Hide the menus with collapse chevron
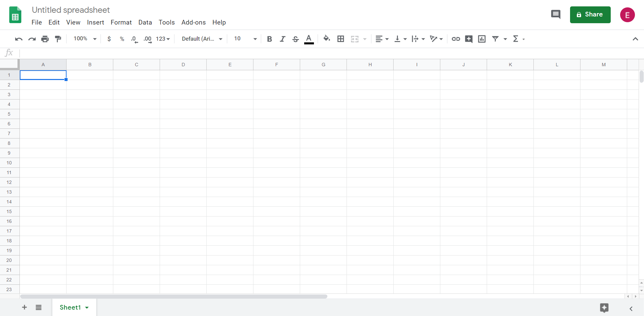644x316 pixels. click(635, 39)
